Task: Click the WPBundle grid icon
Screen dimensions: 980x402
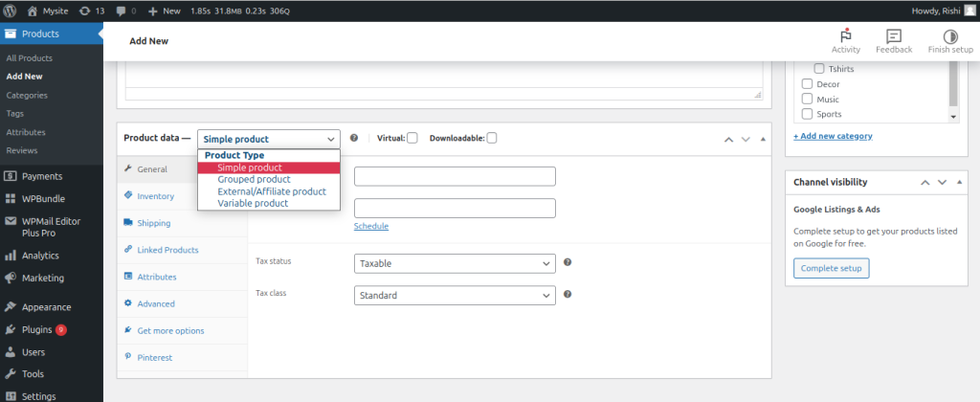Action: (10, 199)
